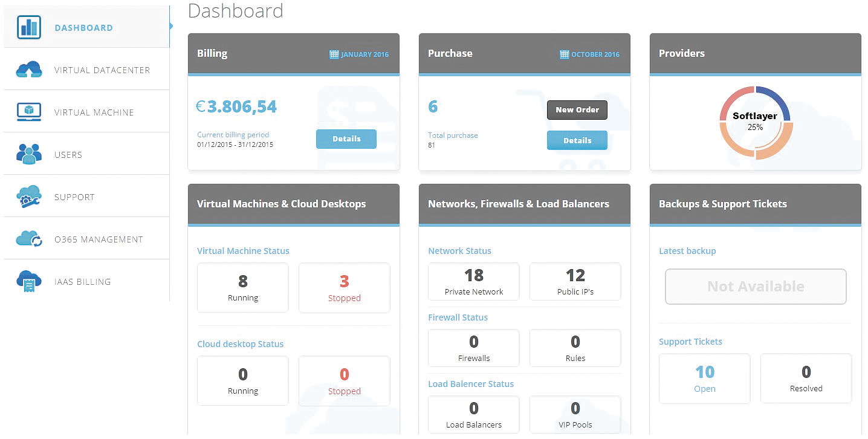The image size is (868, 439).
Task: Click the Purchase card header title
Action: coord(450,53)
